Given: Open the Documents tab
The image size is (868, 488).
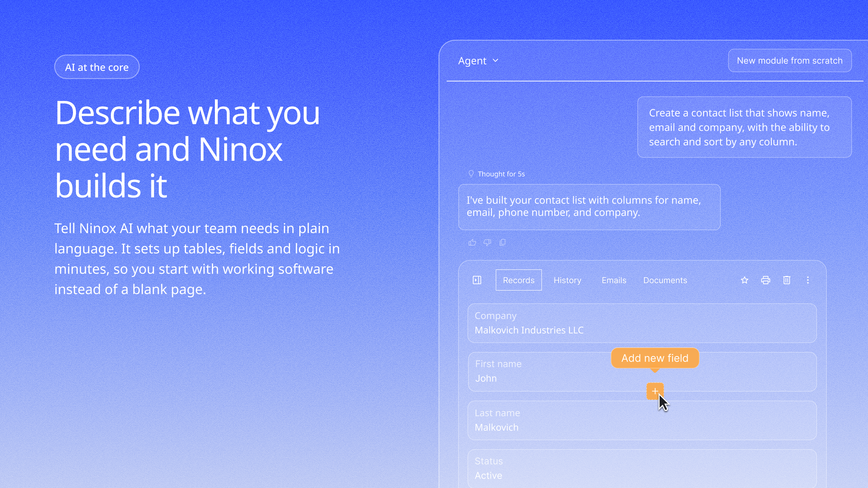Looking at the screenshot, I should [x=665, y=280].
